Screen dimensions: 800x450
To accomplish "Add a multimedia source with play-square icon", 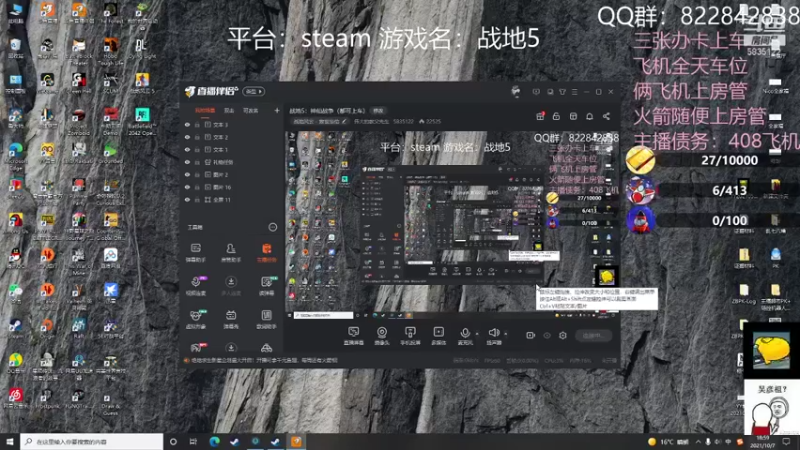I will 438,336.
